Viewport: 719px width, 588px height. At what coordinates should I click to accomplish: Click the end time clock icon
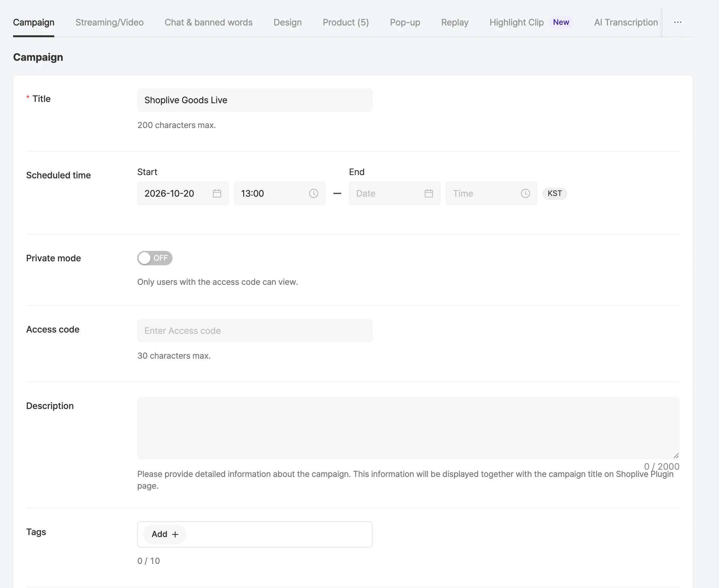526,193
